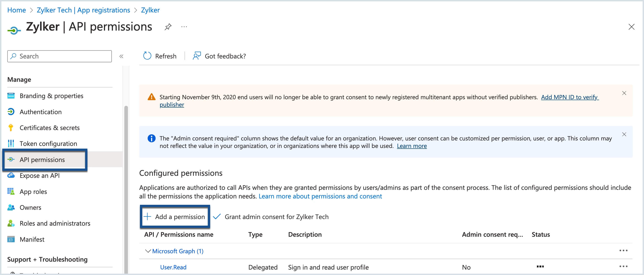Click the Authentication arrow icon
Image resolution: width=644 pixels, height=275 pixels.
click(x=11, y=111)
